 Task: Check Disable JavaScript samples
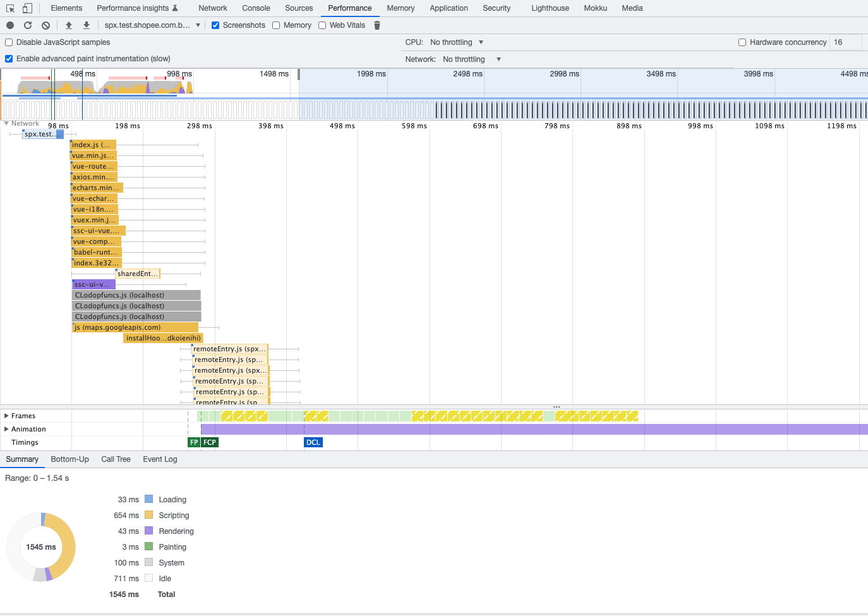click(x=9, y=42)
